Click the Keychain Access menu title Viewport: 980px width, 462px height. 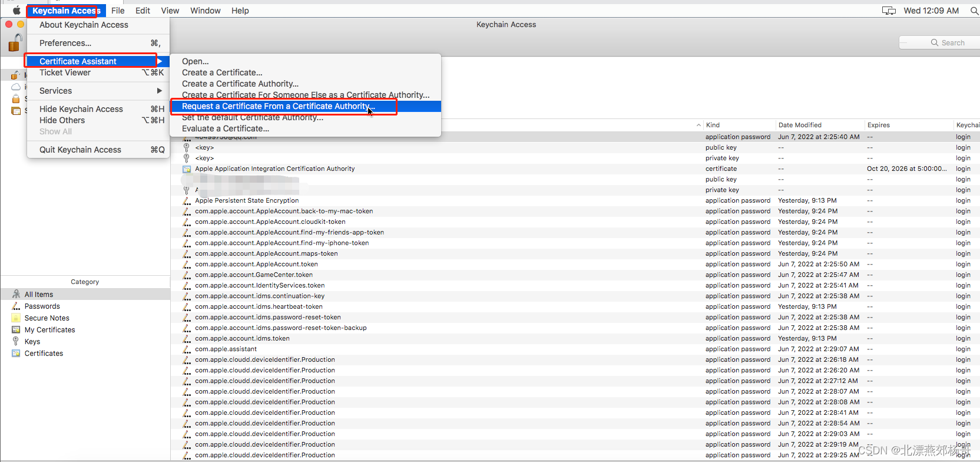tap(67, 11)
